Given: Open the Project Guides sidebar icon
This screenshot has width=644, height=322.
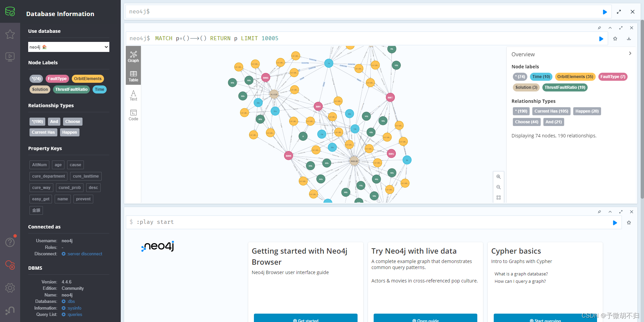Looking at the screenshot, I should [10, 57].
